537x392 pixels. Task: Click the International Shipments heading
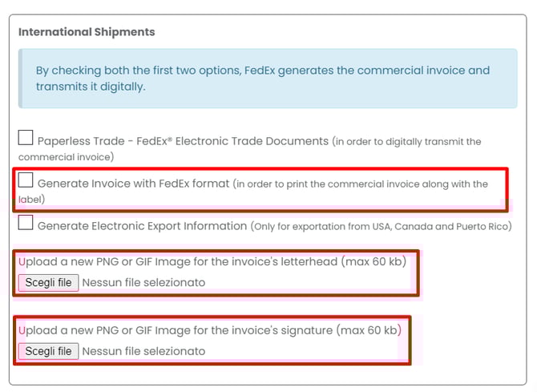tap(87, 32)
